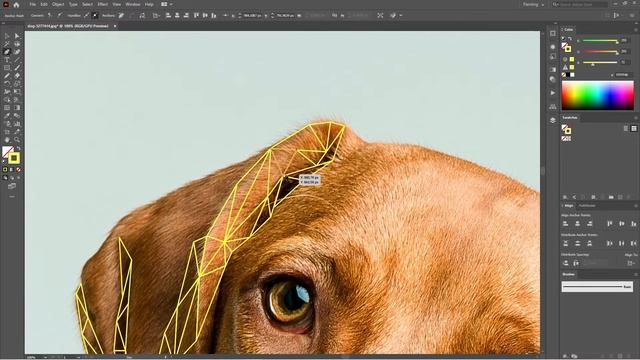640x360 pixels.
Task: Click Edit Toolbar three dots
Action: pyautogui.click(x=12, y=197)
